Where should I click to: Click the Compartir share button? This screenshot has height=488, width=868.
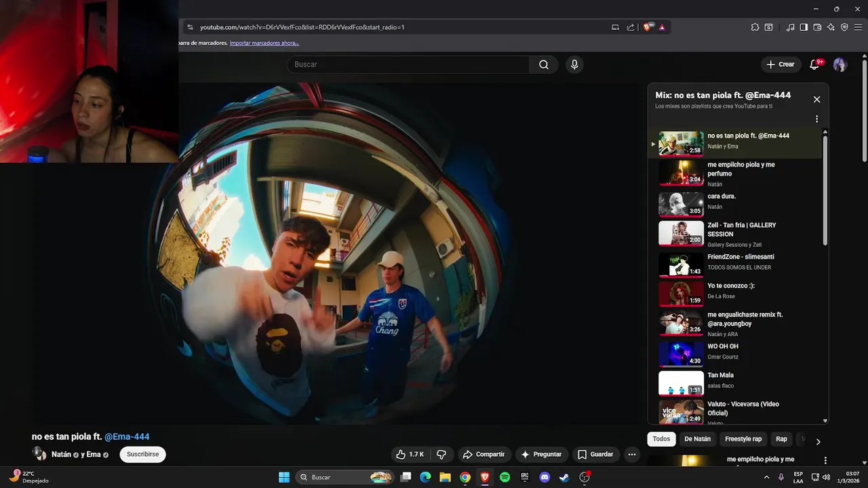pyautogui.click(x=484, y=454)
